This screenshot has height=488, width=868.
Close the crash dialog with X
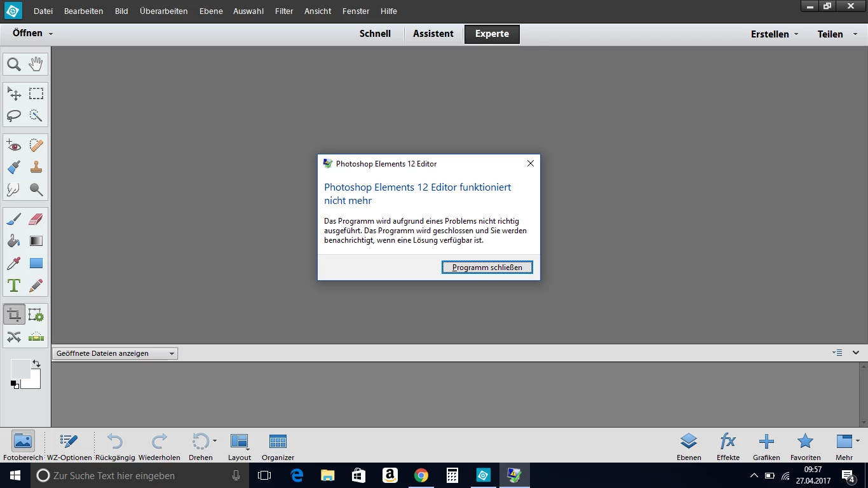click(531, 163)
